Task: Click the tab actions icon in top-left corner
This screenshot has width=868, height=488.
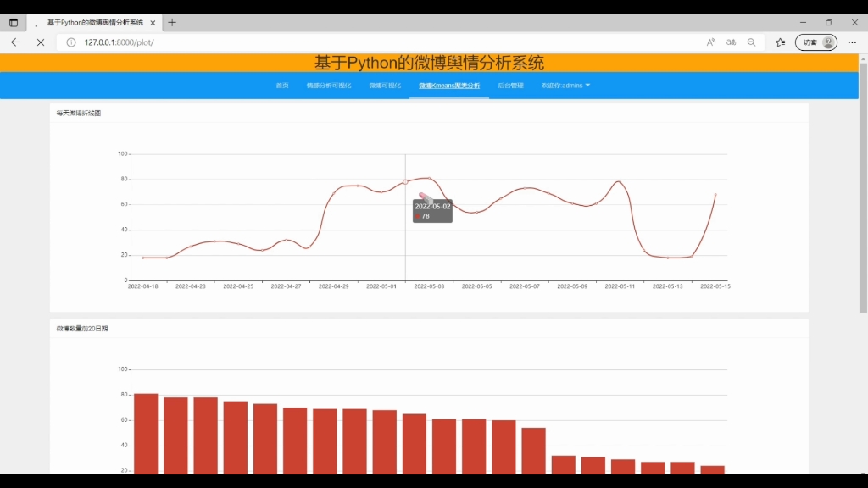Action: [x=13, y=23]
